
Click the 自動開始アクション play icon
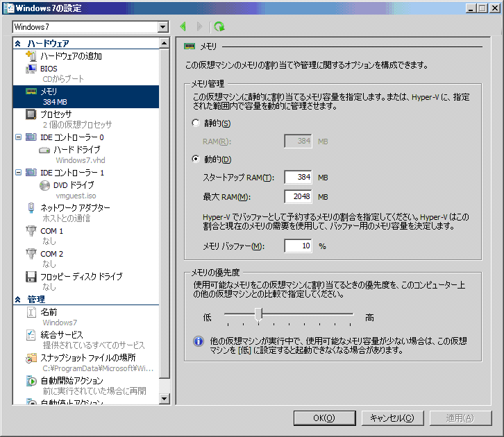click(31, 381)
